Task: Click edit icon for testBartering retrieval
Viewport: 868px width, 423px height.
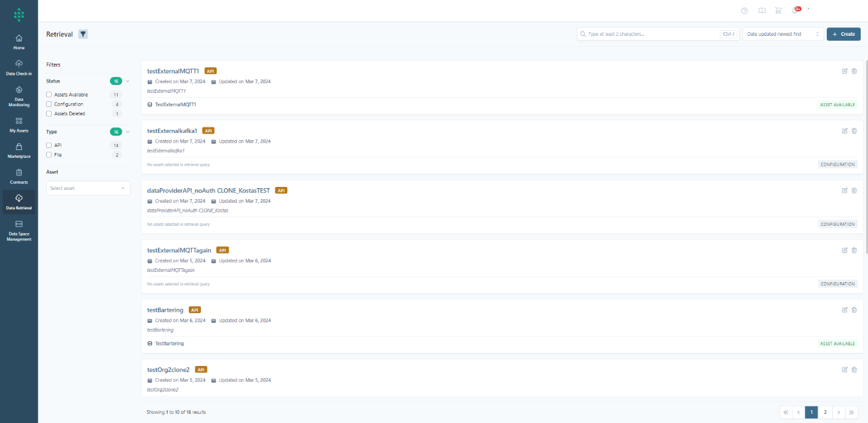Action: [x=844, y=310]
